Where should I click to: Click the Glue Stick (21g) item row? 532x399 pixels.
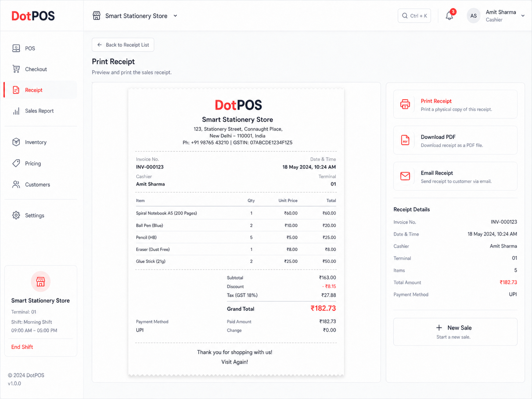coord(236,261)
